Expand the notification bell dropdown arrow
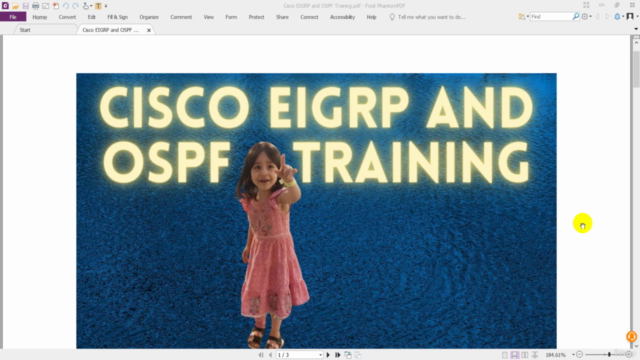 pyautogui.click(x=623, y=17)
